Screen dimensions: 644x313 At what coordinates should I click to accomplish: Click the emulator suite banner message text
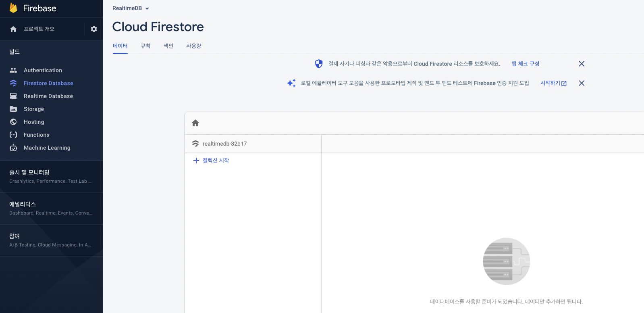pyautogui.click(x=415, y=83)
